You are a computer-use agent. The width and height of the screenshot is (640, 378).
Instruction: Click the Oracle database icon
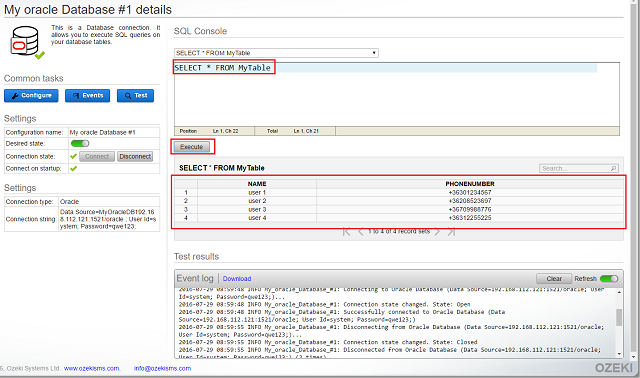pos(27,42)
